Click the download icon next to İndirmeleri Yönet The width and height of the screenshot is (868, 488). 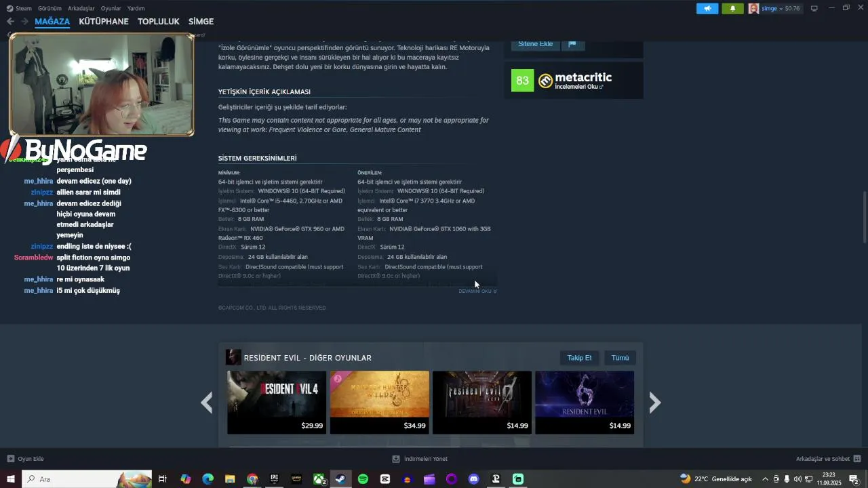[396, 459]
